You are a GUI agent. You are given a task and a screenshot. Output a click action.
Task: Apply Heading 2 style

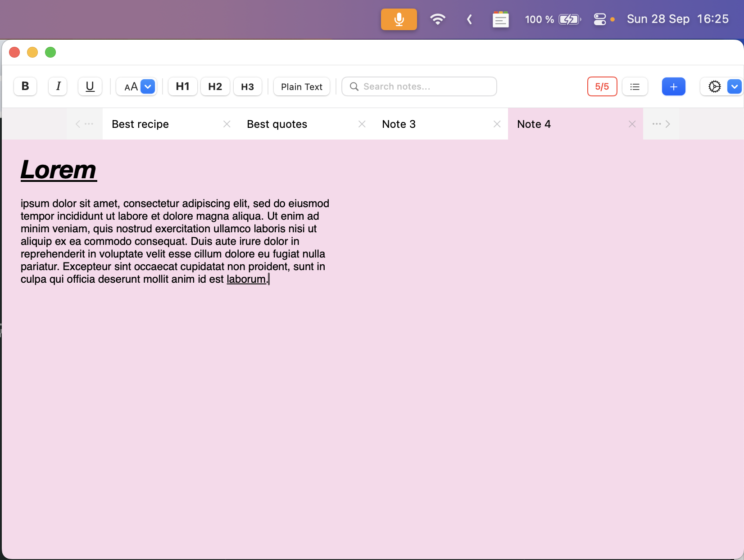(215, 86)
